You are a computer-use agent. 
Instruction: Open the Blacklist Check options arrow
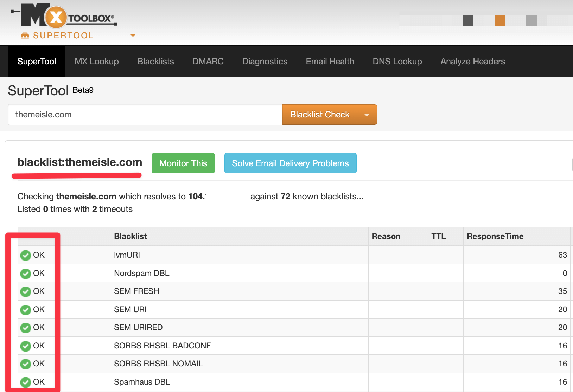(x=367, y=115)
